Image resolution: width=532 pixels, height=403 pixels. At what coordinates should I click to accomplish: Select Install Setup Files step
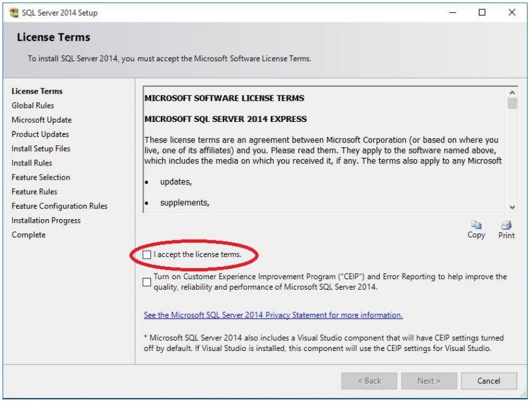[x=41, y=149]
